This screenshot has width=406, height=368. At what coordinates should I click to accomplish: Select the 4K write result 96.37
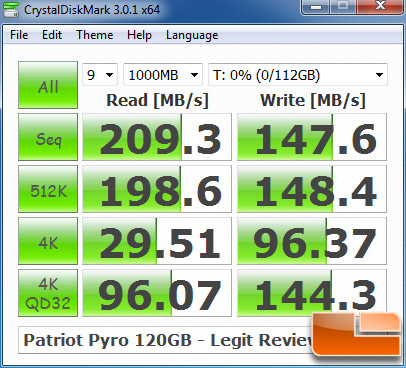pos(312,241)
